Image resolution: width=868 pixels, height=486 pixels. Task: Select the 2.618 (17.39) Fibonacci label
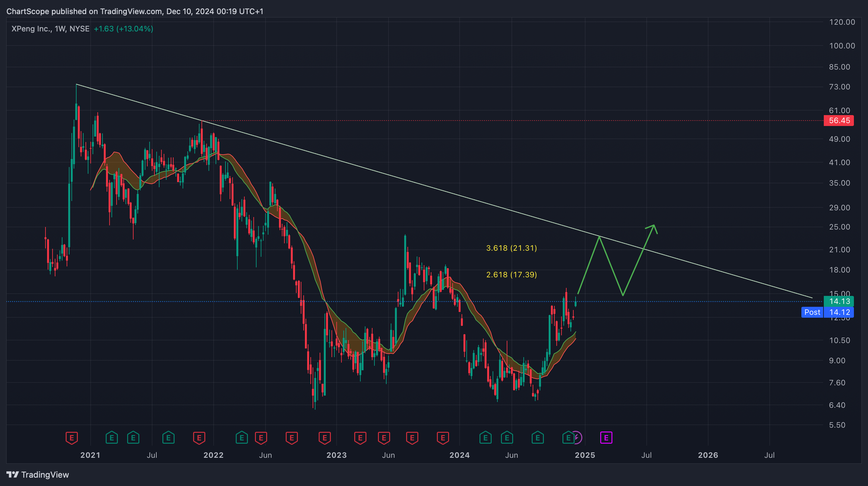(511, 274)
